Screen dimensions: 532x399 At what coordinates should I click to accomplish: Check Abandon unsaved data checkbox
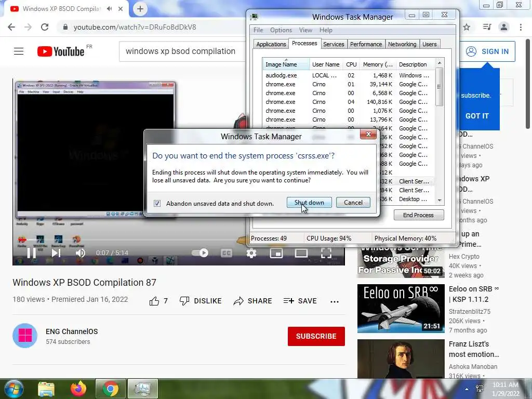(x=157, y=203)
